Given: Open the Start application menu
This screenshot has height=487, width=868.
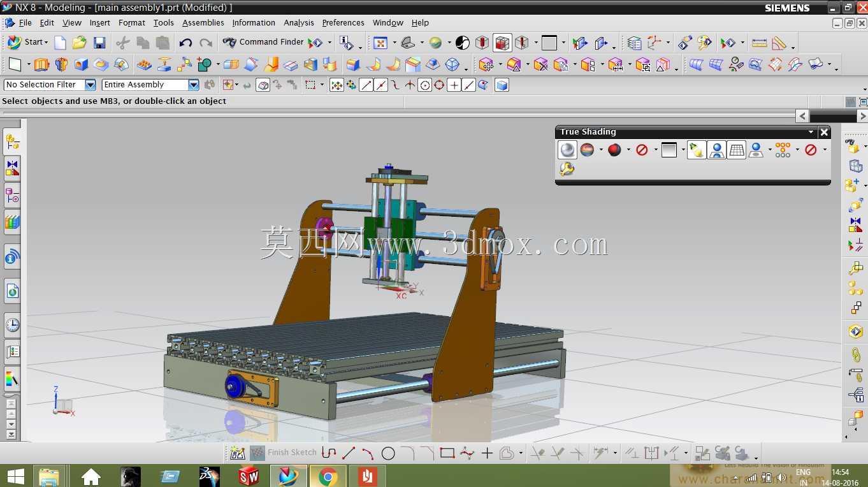Looking at the screenshot, I should click(x=27, y=42).
